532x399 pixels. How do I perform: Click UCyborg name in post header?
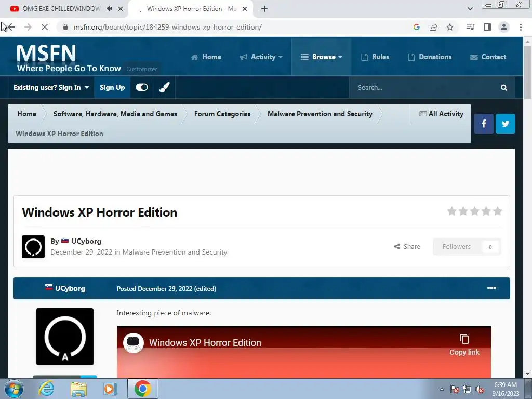(70, 288)
